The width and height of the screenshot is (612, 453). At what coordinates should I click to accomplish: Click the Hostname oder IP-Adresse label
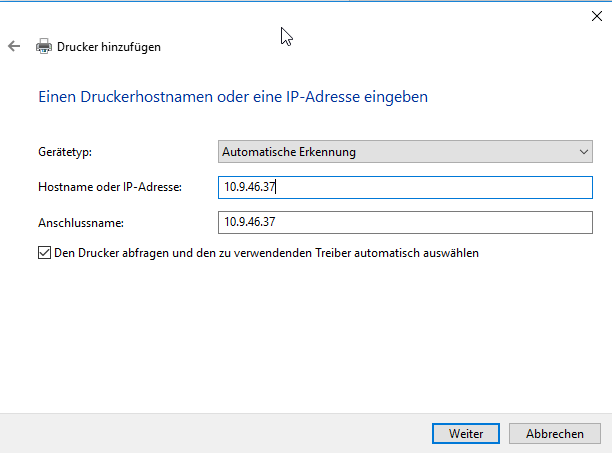pos(109,187)
